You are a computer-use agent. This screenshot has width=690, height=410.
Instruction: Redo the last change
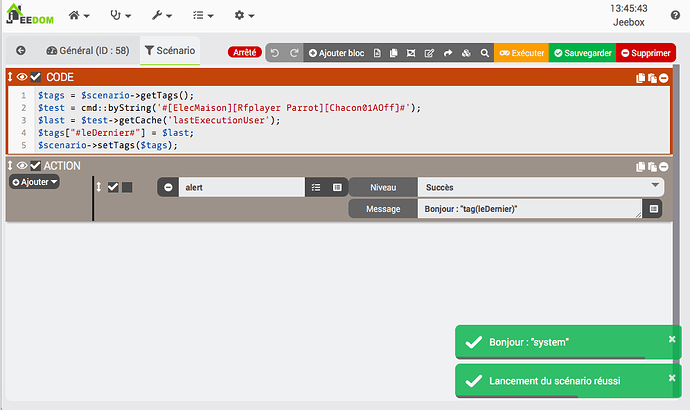[294, 53]
